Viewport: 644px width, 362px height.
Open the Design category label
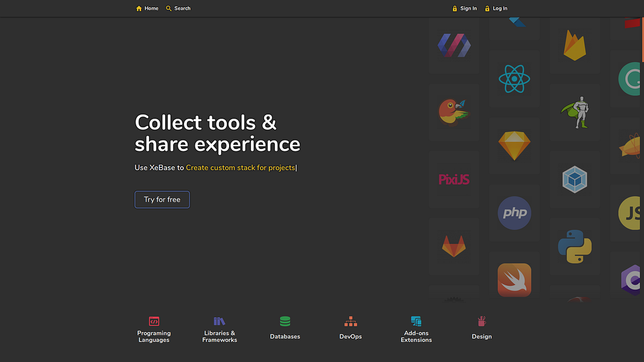coord(482,337)
